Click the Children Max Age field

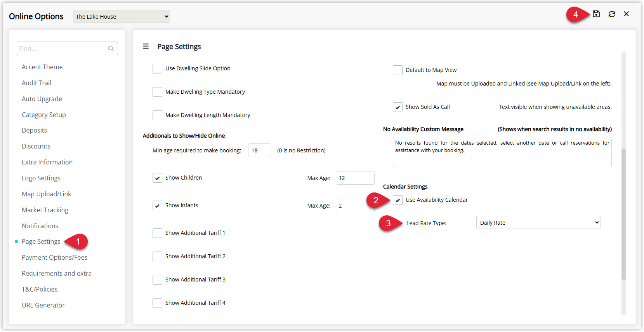click(355, 178)
